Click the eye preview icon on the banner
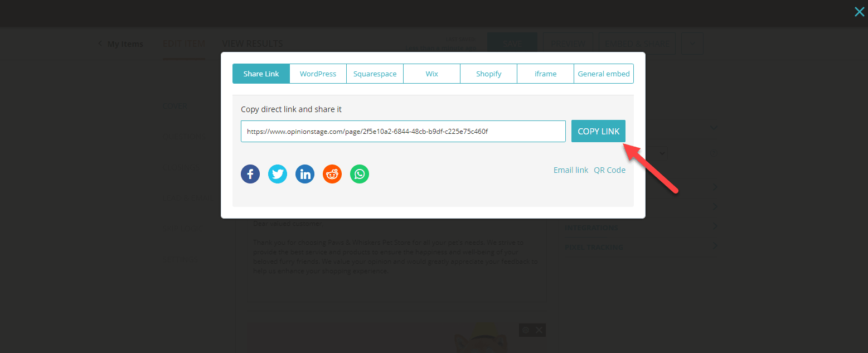The width and height of the screenshot is (868, 353). pos(525,330)
